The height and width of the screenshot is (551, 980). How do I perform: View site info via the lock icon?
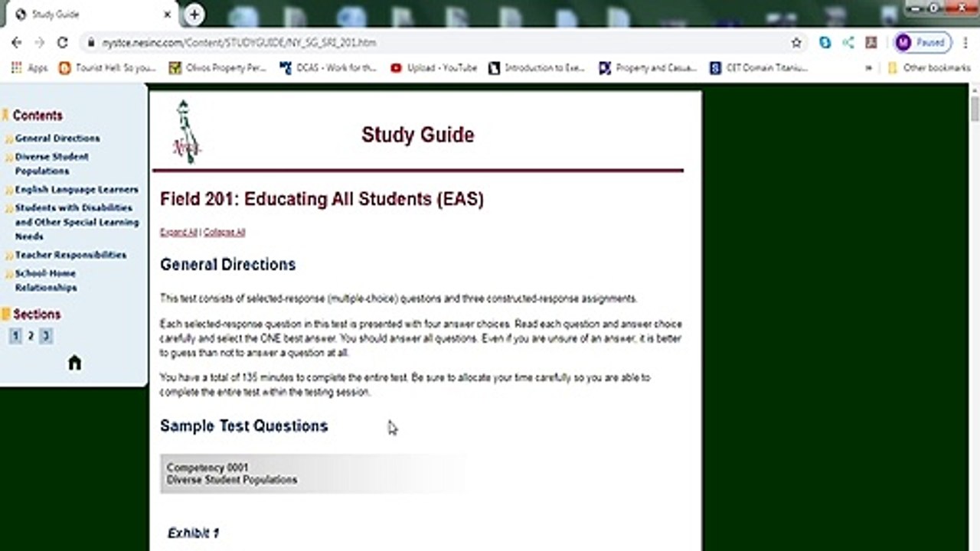(x=90, y=43)
